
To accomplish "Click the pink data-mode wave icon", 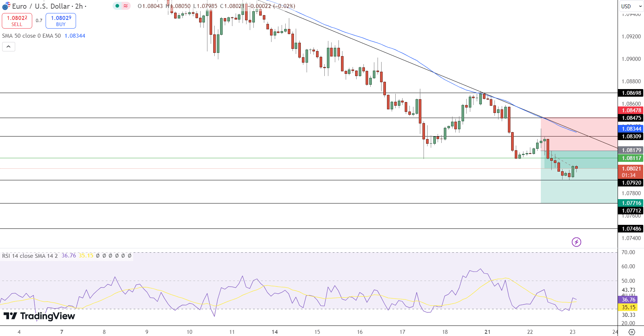I will [x=126, y=6].
